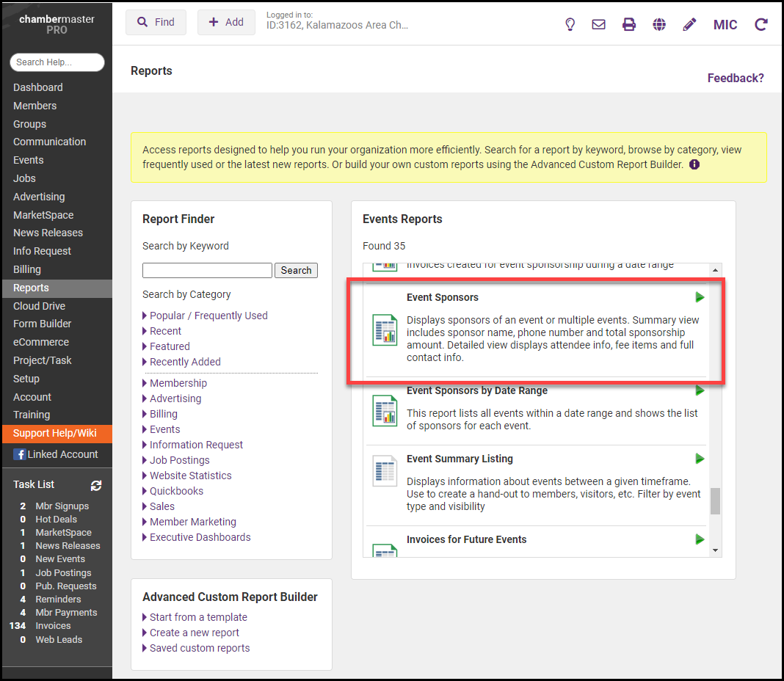Click the Search by Keyword input field
The image size is (784, 681).
pyautogui.click(x=207, y=270)
